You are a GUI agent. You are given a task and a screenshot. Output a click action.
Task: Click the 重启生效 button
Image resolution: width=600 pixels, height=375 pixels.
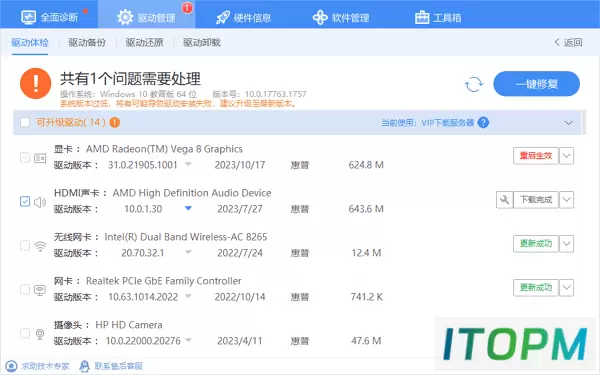536,156
